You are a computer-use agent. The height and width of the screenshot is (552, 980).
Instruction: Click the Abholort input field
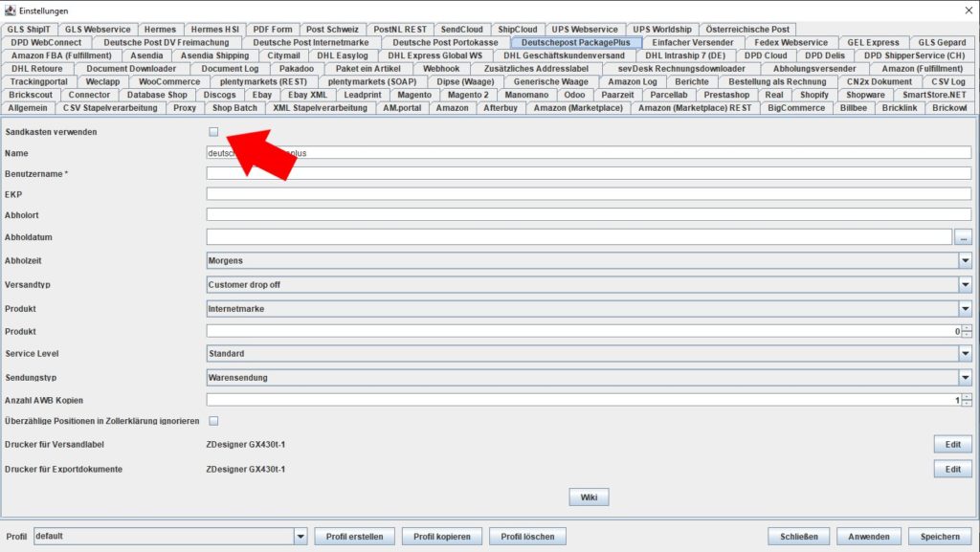click(589, 215)
